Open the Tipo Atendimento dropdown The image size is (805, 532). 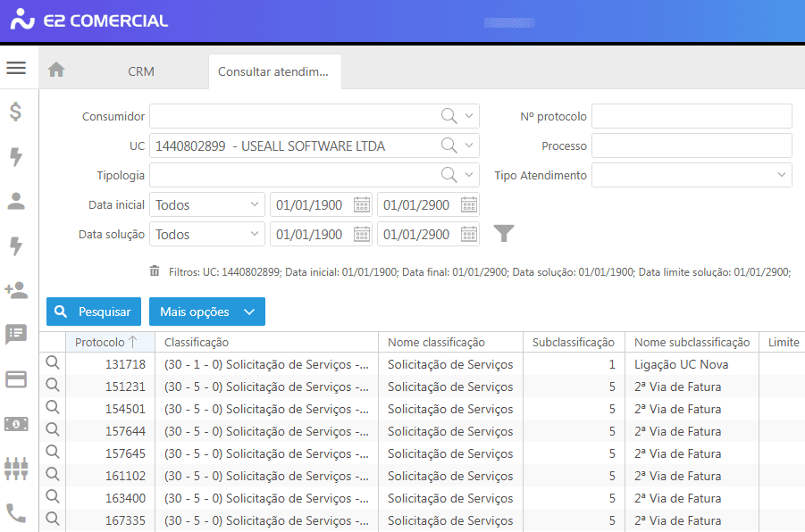782,175
